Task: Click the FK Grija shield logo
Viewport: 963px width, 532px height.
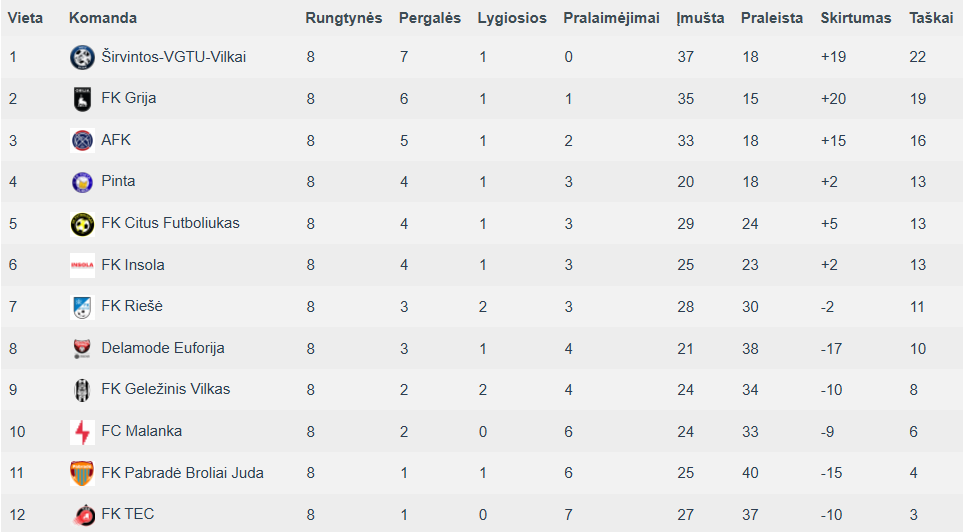Action: click(x=82, y=99)
